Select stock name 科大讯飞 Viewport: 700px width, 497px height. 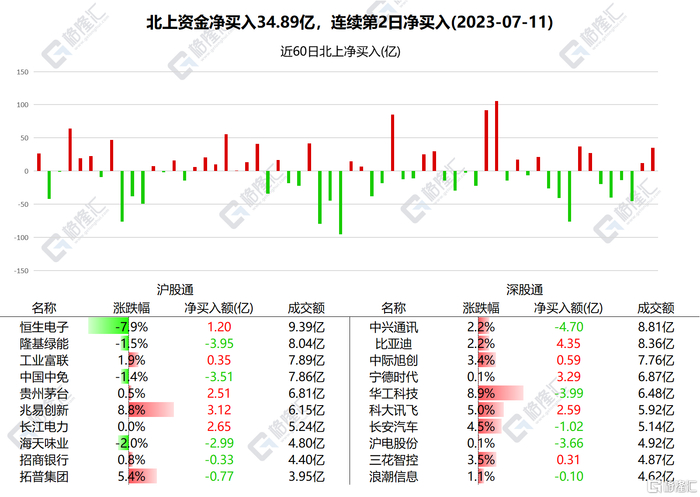393,410
